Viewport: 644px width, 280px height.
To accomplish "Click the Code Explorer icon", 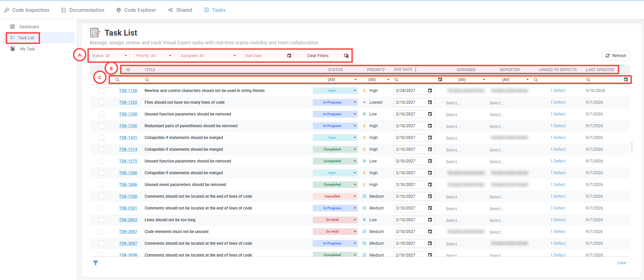I will tap(119, 10).
